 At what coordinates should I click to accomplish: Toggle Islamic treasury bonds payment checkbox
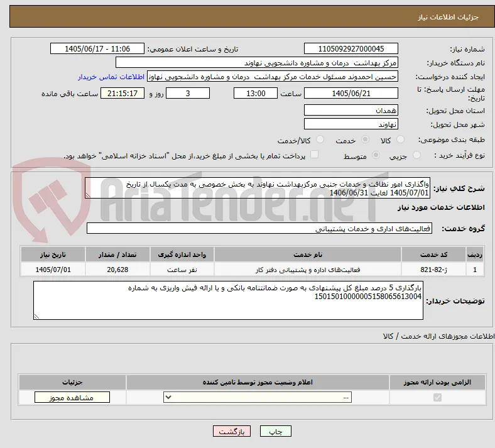click(315, 155)
